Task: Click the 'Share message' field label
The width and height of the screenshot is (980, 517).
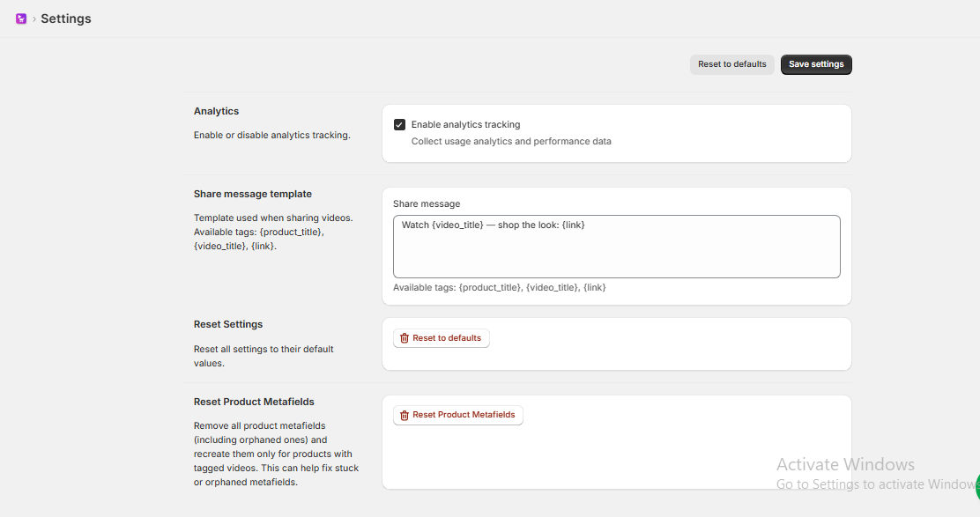Action: [427, 203]
